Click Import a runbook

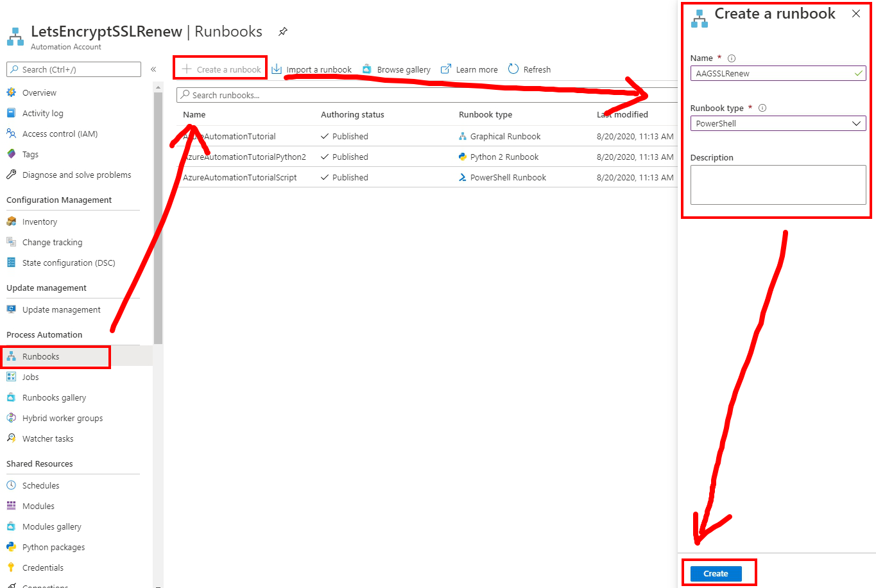(311, 69)
